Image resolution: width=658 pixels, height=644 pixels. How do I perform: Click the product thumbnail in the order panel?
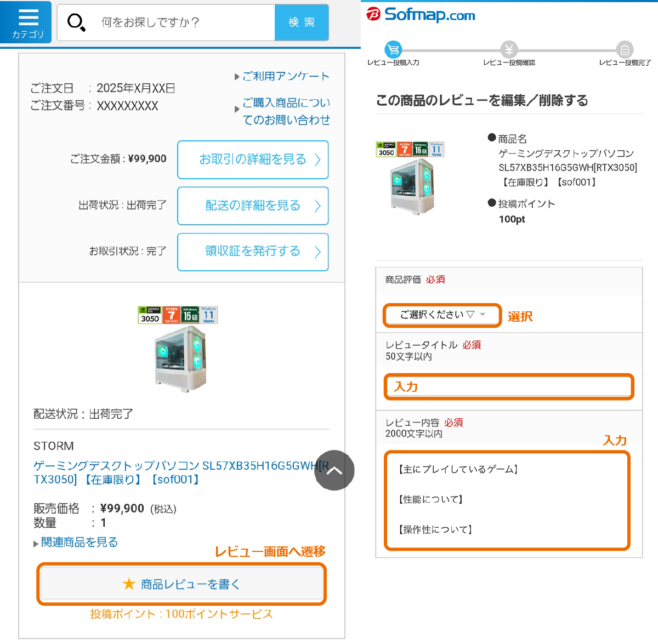point(178,349)
